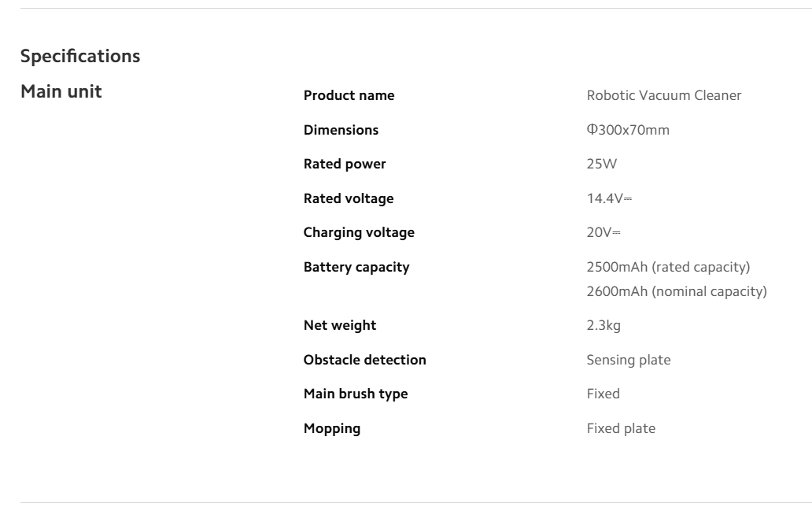The image size is (812, 507).
Task: Click the Charging voltage label
Action: (x=359, y=233)
